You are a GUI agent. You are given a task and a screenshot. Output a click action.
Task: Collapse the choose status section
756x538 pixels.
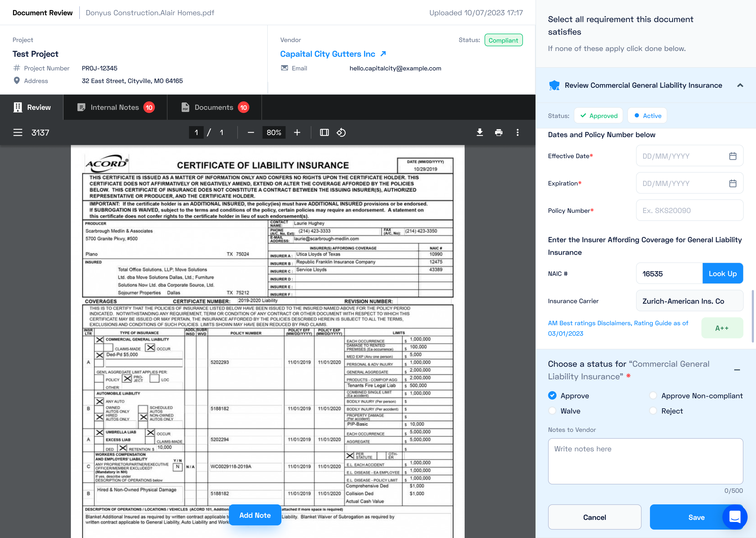point(737,370)
